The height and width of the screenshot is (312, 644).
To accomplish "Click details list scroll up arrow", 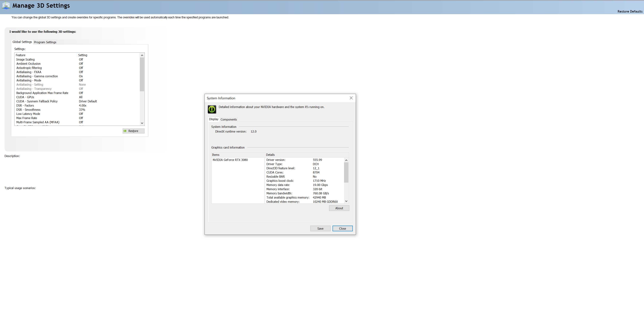I will click(x=346, y=160).
